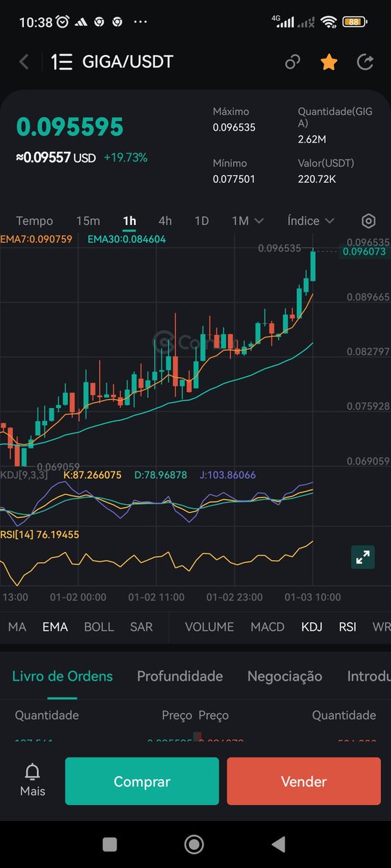Open the Livro de Ordens tab
Viewport: 391px width, 868px height.
(x=62, y=676)
